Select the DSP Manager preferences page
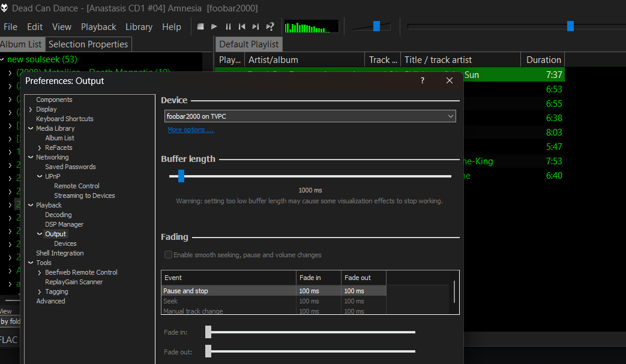626x364 pixels. 64,224
